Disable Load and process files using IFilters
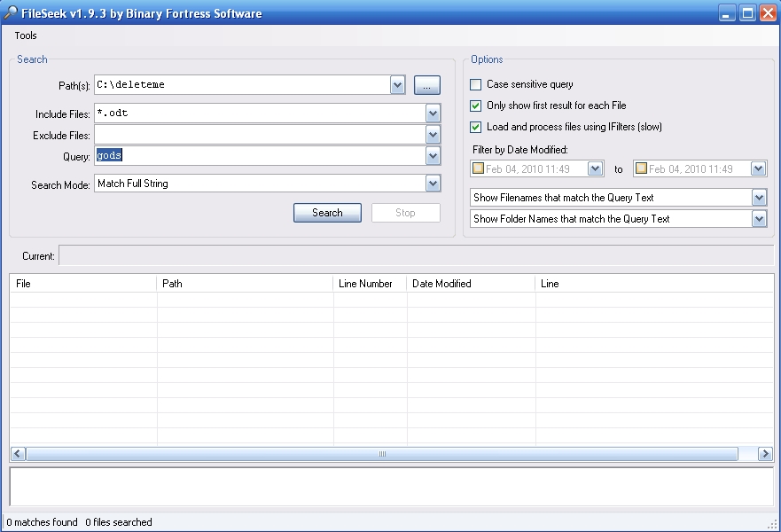The width and height of the screenshot is (781, 532). point(476,127)
